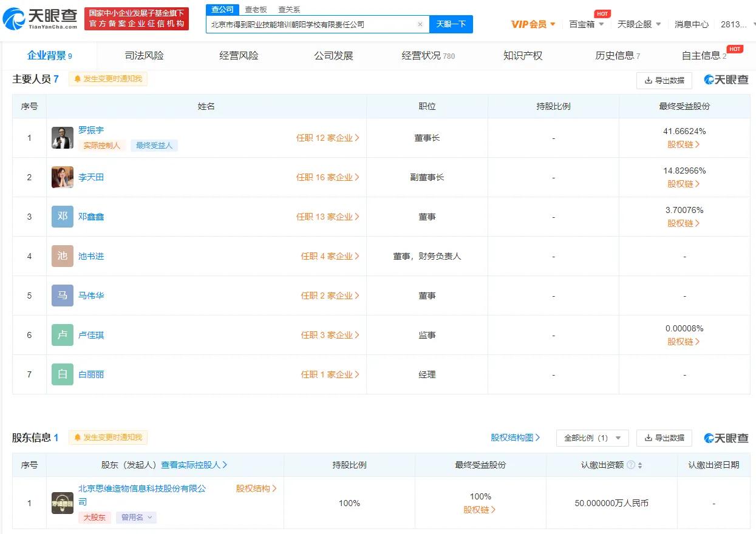Open 北京思维造物信息科技股份有限公司 link
The height and width of the screenshot is (534, 756).
142,495
